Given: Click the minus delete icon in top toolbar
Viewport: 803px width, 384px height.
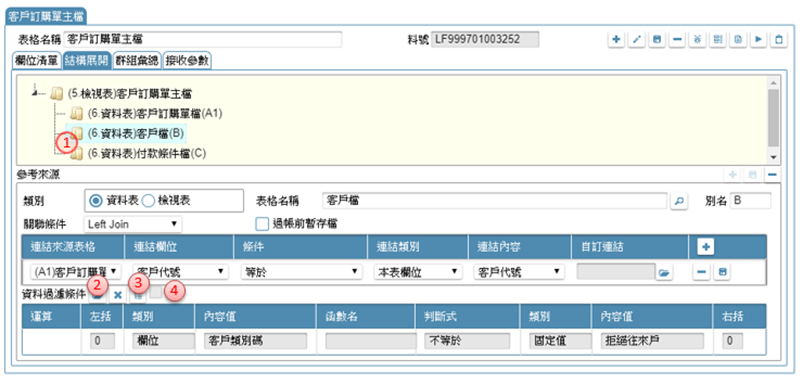Looking at the screenshot, I should click(677, 40).
